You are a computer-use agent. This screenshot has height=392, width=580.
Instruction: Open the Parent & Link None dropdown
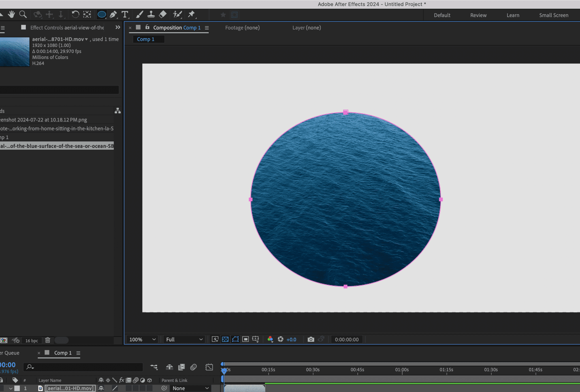[190, 388]
